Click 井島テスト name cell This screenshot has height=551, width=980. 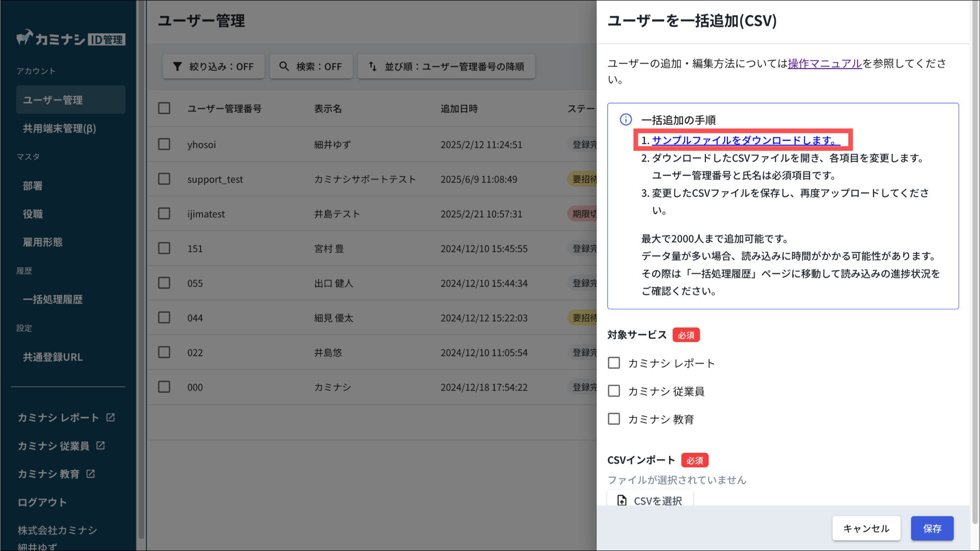coord(337,214)
